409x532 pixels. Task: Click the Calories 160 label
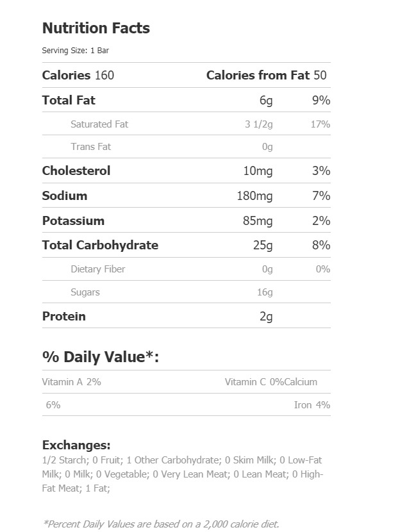[x=78, y=75]
